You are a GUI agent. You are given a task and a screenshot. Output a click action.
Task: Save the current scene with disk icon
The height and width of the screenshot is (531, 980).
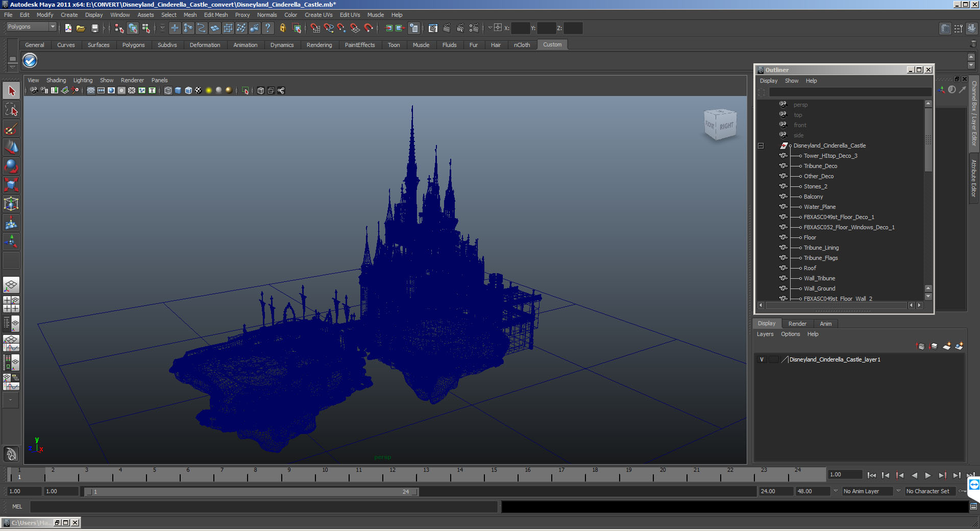94,28
